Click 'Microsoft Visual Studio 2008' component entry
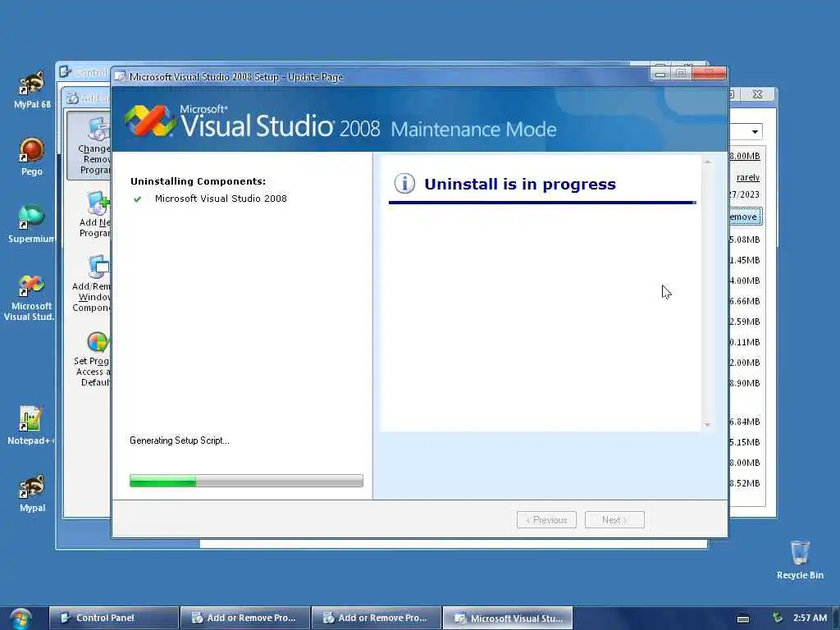The height and width of the screenshot is (630, 840). (x=221, y=199)
